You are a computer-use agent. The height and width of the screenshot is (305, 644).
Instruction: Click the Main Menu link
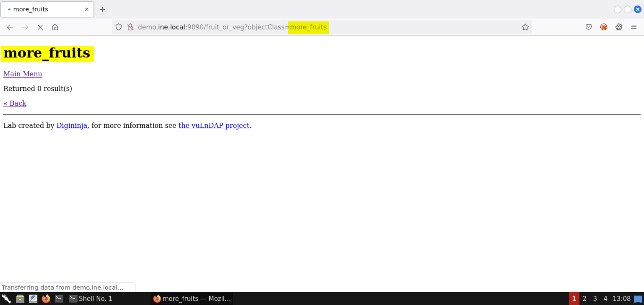[x=23, y=74]
